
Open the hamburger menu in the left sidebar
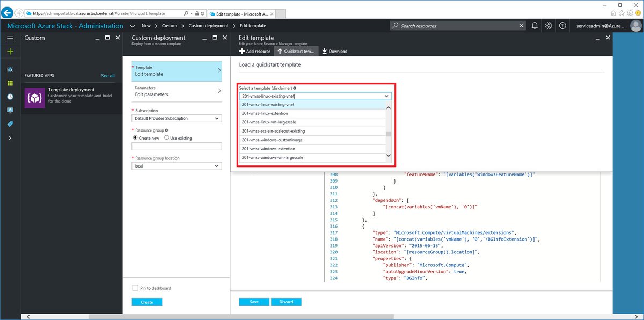click(10, 38)
